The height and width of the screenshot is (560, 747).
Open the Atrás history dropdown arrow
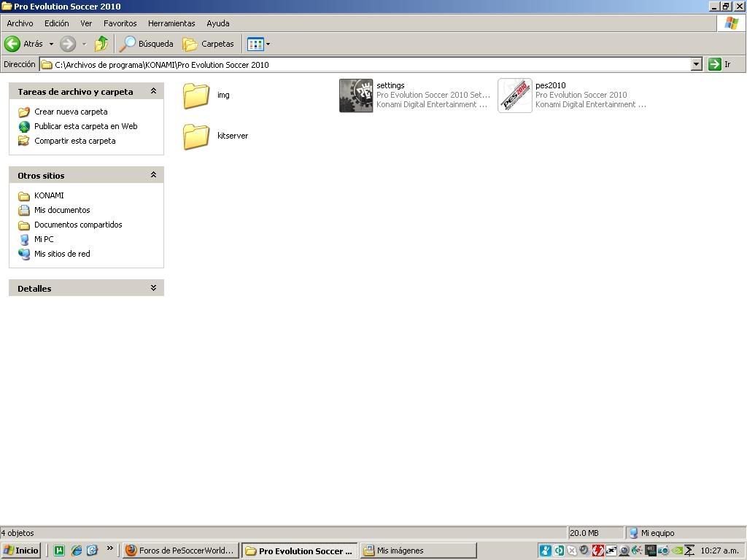click(51, 44)
